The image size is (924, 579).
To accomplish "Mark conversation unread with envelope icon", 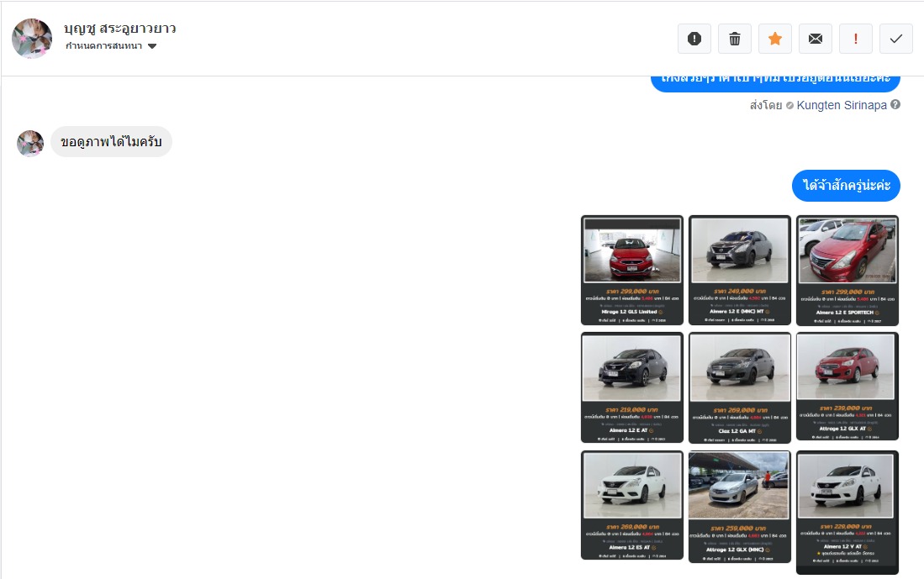I will click(815, 39).
